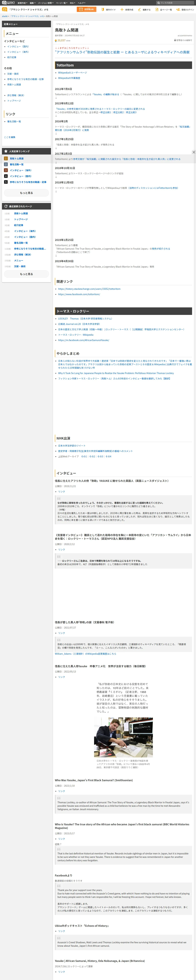Click リンク under 2022/05/13 毎日新聞 entry

click(x=61, y=677)
